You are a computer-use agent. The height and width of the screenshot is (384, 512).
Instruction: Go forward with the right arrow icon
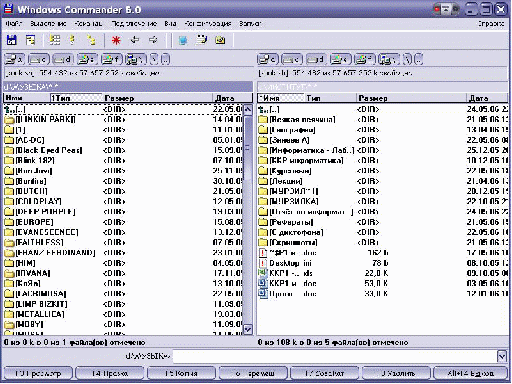[x=153, y=40]
